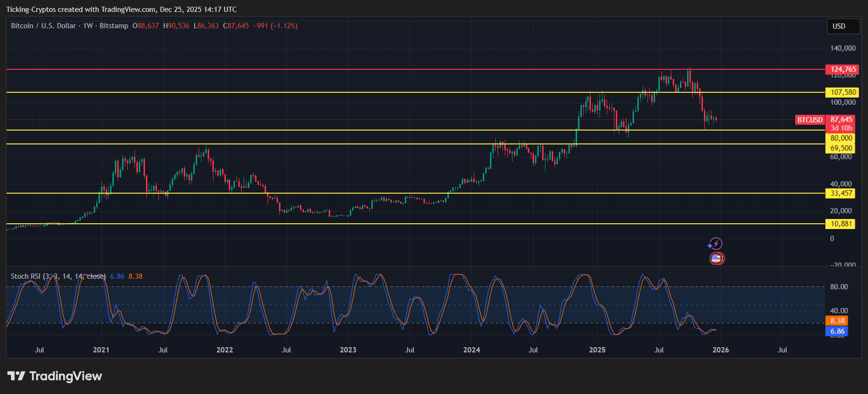Click the 1W interval in chart legend
868x394 pixels.
pos(88,26)
